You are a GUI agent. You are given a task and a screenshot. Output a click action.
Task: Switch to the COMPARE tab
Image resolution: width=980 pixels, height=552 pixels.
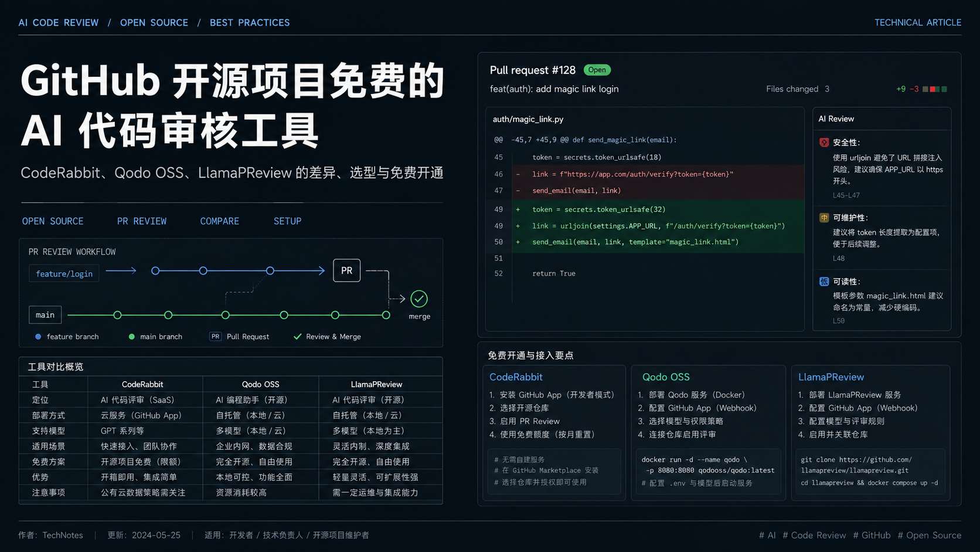[220, 221]
